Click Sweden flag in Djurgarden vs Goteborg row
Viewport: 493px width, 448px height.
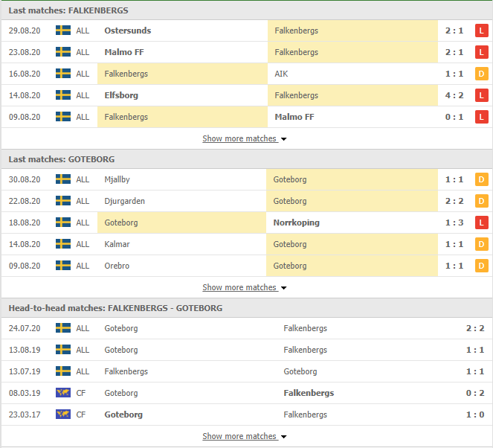[x=63, y=201]
